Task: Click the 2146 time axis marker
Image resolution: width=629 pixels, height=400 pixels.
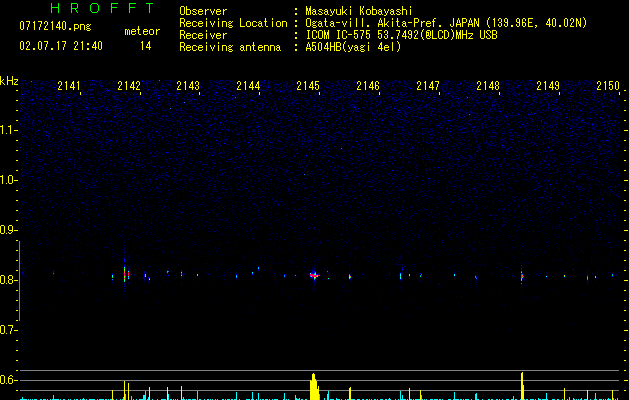Action: [x=368, y=86]
